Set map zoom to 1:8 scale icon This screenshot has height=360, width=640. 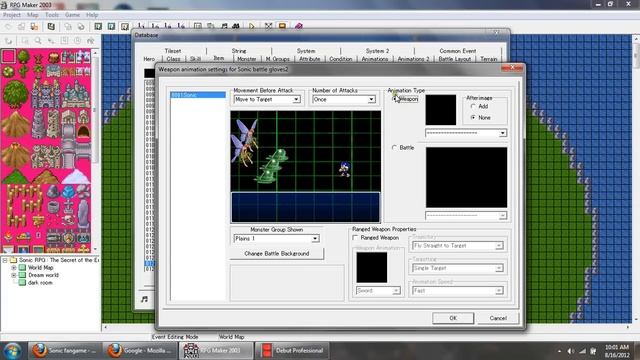click(181, 27)
